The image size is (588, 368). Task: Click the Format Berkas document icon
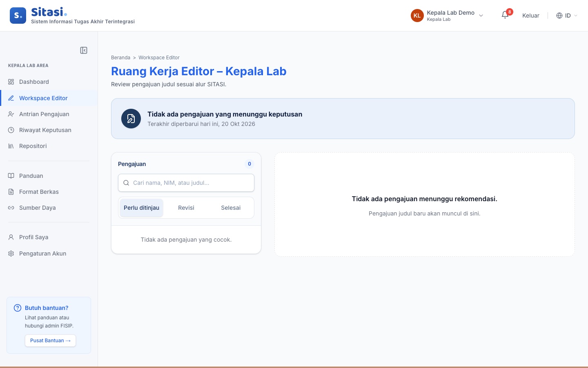point(11,192)
